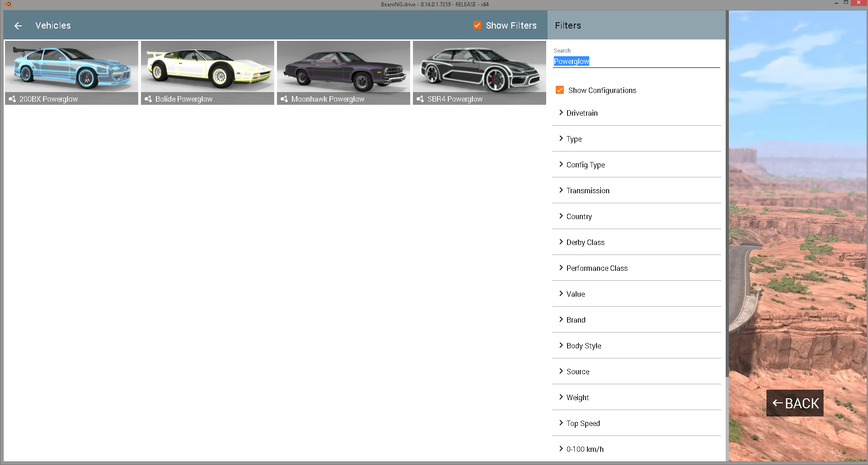Expand the Type filter
This screenshot has height=465, width=868.
click(x=636, y=139)
